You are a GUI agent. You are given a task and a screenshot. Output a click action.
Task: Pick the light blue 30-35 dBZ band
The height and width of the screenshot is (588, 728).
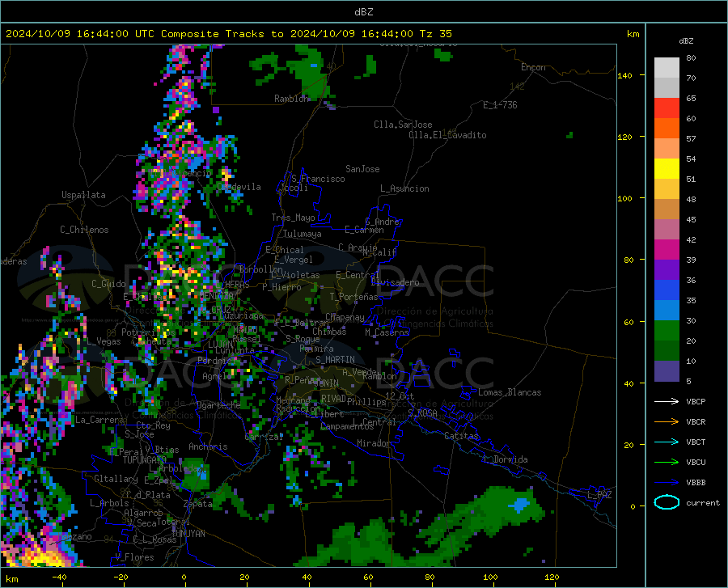pyautogui.click(x=667, y=311)
